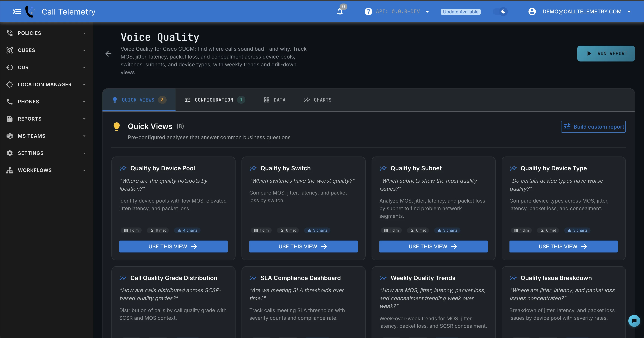
Task: Click the Update Available badge
Action: [460, 12]
